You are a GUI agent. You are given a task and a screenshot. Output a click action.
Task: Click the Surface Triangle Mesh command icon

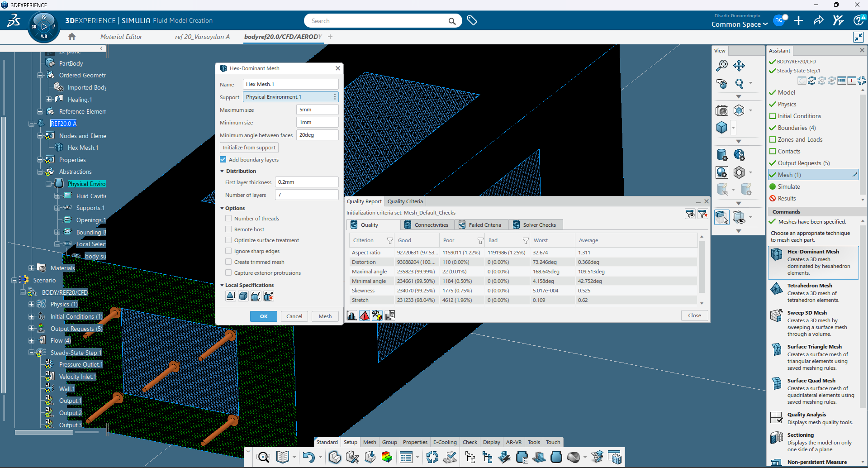pos(777,349)
